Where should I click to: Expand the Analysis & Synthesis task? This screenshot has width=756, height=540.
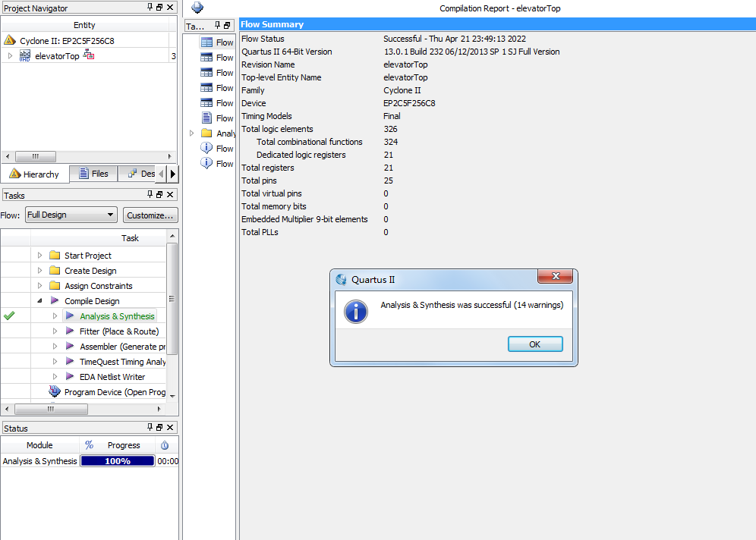[x=55, y=316]
